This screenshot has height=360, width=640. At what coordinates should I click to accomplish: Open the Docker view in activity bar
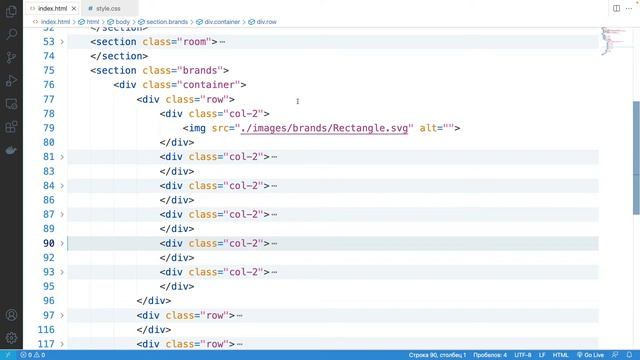click(x=11, y=150)
